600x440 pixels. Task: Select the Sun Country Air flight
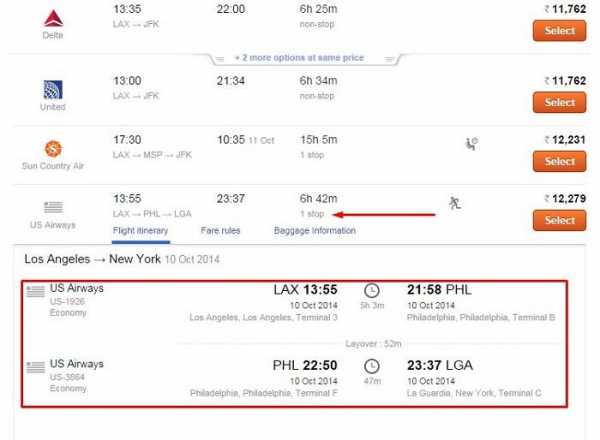click(x=559, y=161)
